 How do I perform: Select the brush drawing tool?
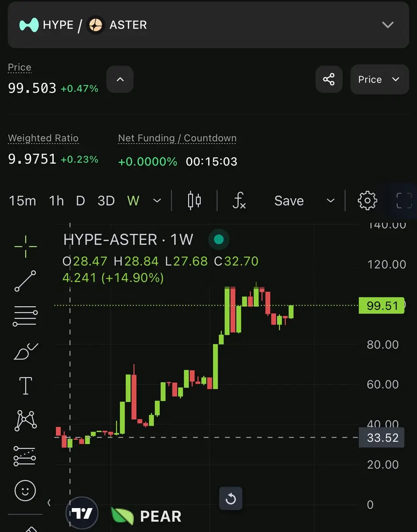pos(25,351)
